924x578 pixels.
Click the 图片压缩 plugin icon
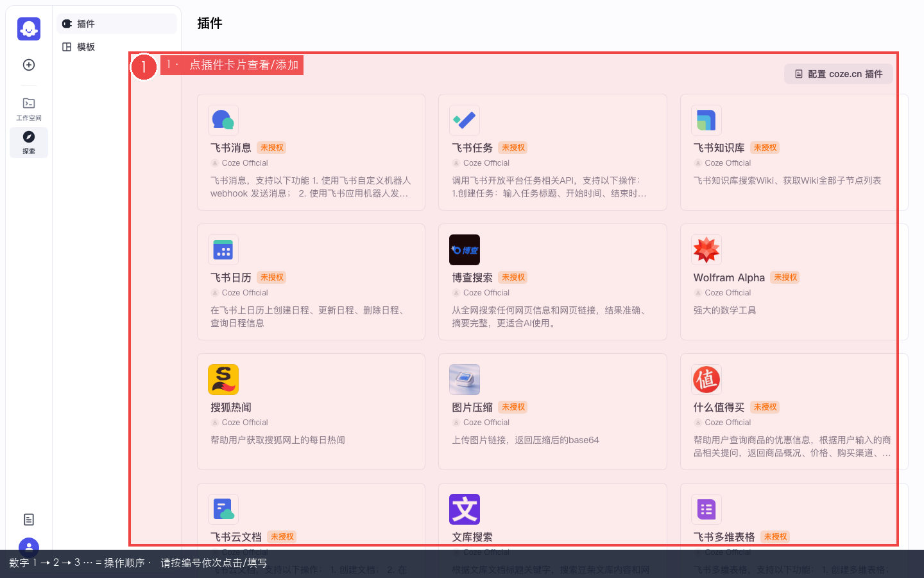click(465, 380)
